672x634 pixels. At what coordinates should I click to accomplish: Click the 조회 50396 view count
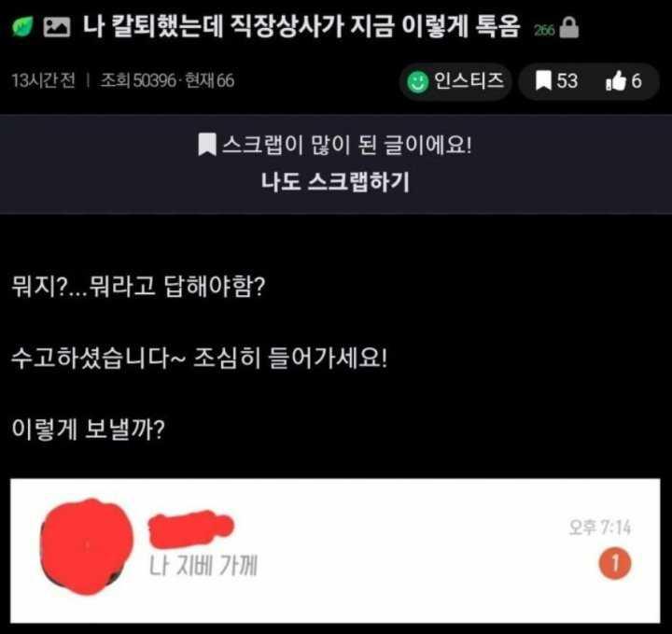138,81
